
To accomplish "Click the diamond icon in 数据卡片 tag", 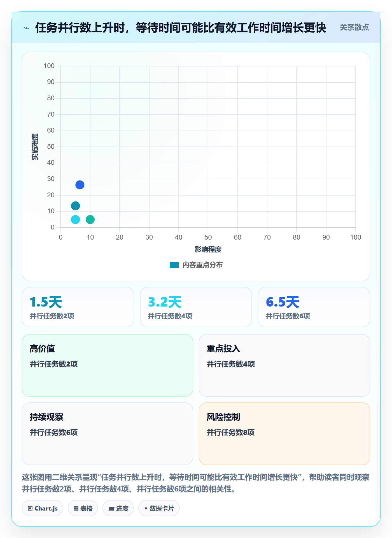I will [x=146, y=508].
